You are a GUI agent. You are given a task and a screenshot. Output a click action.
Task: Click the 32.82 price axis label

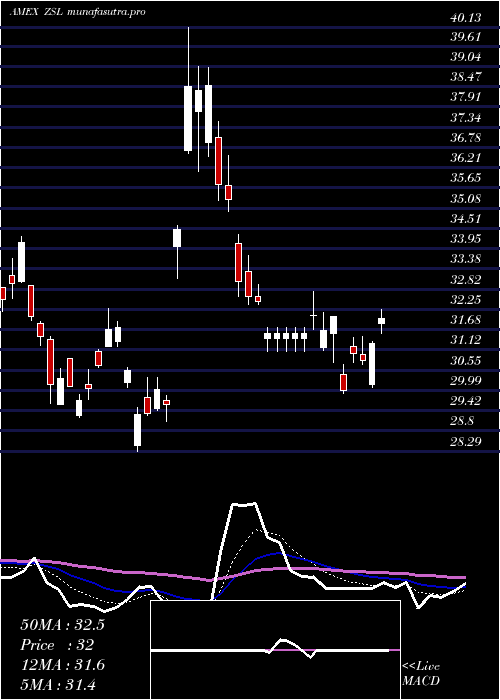(466, 279)
